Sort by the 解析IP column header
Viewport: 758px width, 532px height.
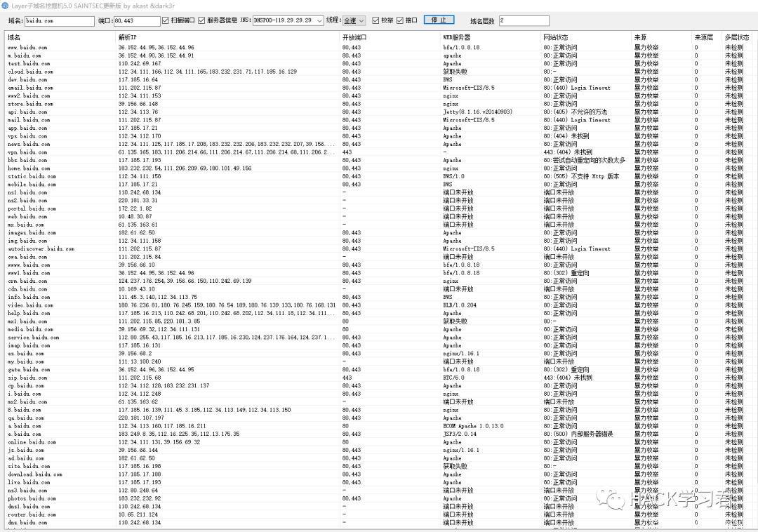[228, 37]
